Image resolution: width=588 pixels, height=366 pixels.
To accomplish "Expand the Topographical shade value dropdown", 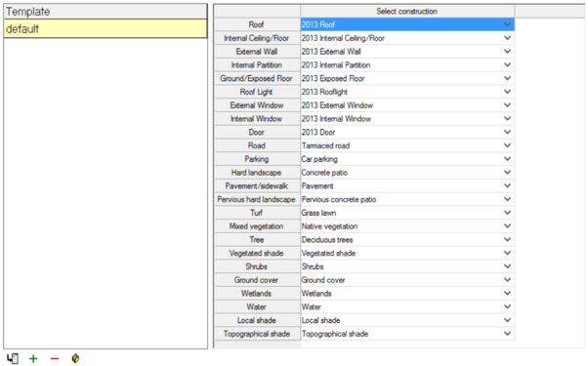I will [507, 334].
